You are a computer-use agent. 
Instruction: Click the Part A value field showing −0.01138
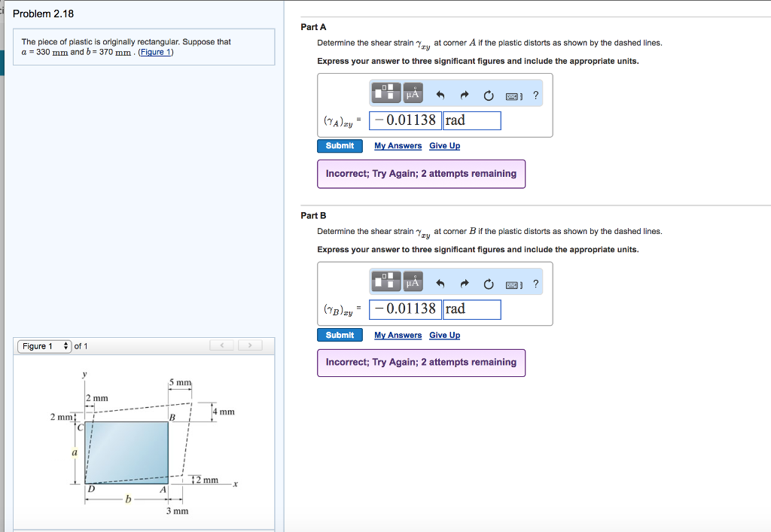click(x=407, y=120)
